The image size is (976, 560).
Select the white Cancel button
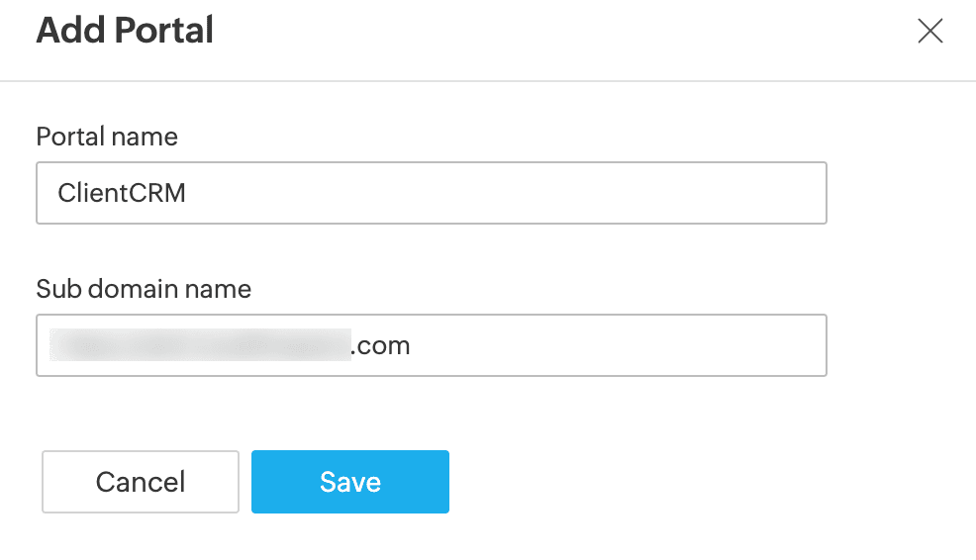[140, 482]
